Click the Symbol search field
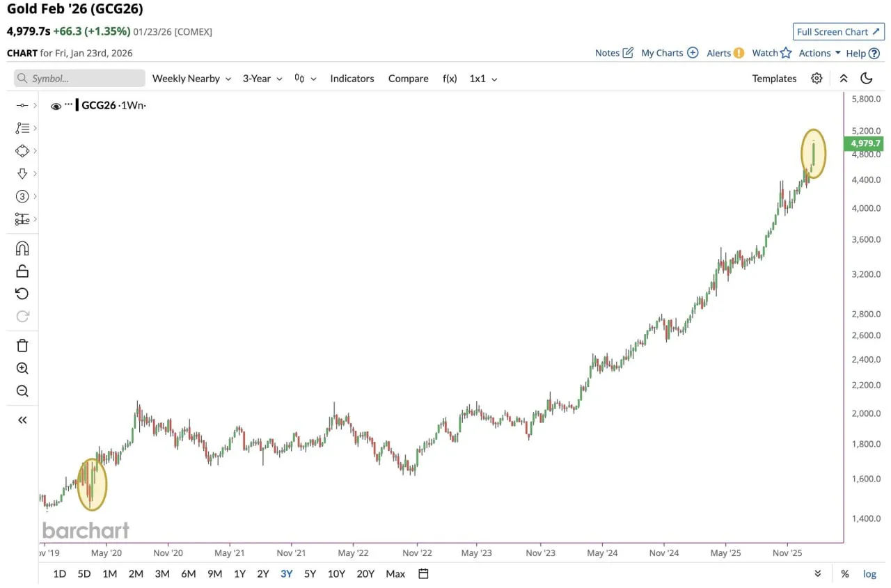This screenshot has height=588, width=891. [79, 79]
